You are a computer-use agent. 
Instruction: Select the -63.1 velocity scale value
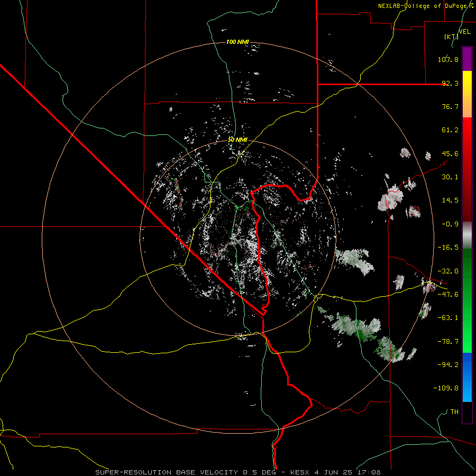coord(448,318)
